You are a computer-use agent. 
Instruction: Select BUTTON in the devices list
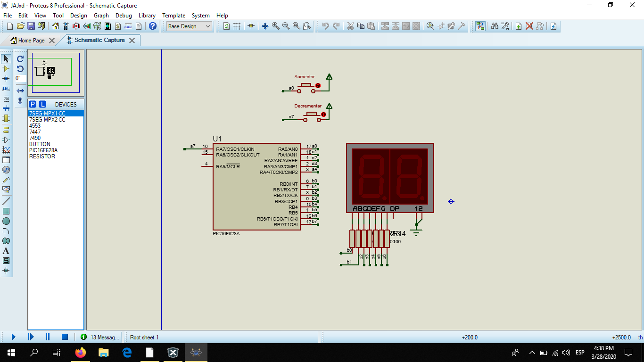click(x=56, y=144)
